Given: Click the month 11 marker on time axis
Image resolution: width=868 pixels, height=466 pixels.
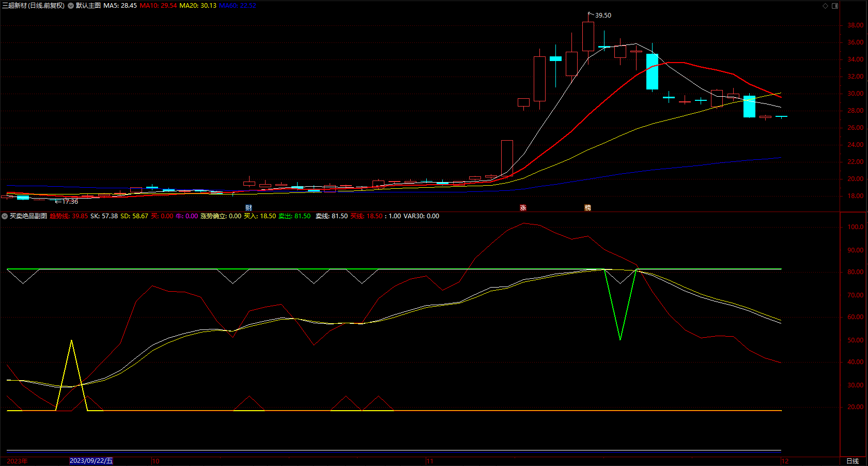Looking at the screenshot, I should pyautogui.click(x=430, y=461).
